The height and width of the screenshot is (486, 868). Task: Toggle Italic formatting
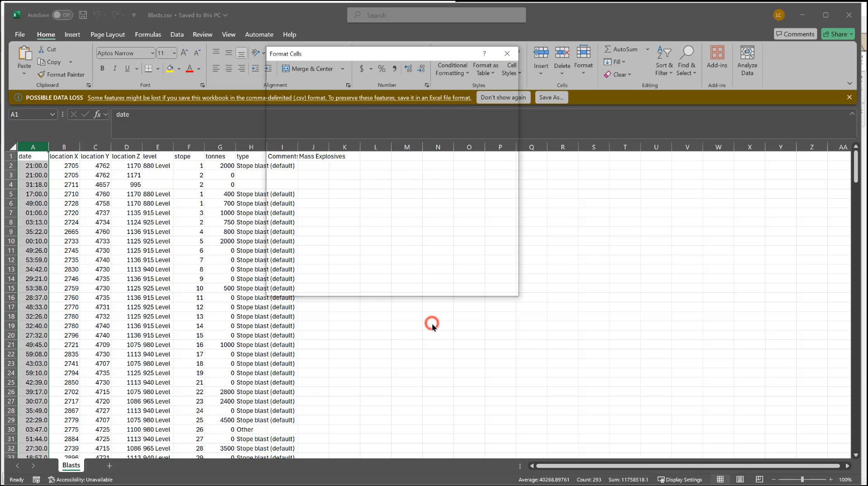115,68
